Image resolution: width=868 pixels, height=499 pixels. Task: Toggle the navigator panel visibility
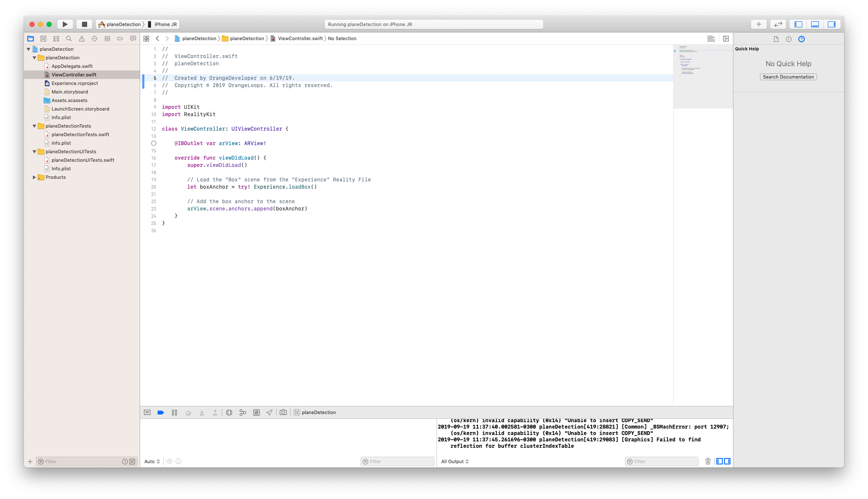tap(798, 24)
